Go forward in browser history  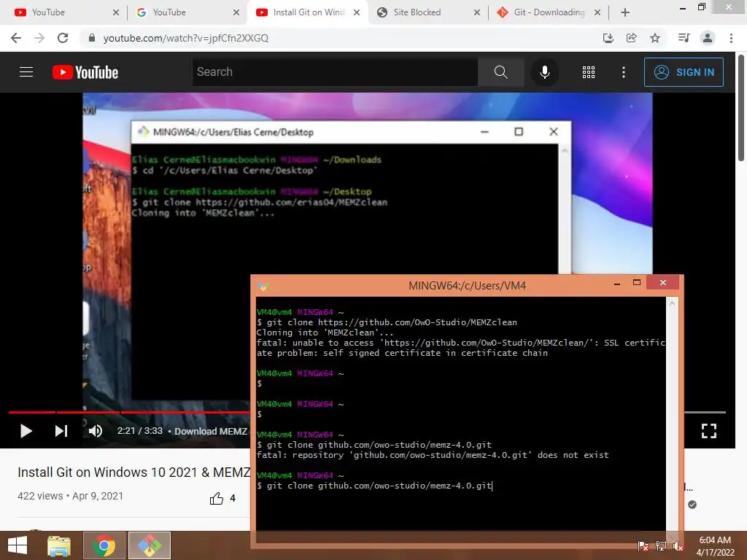tap(39, 38)
